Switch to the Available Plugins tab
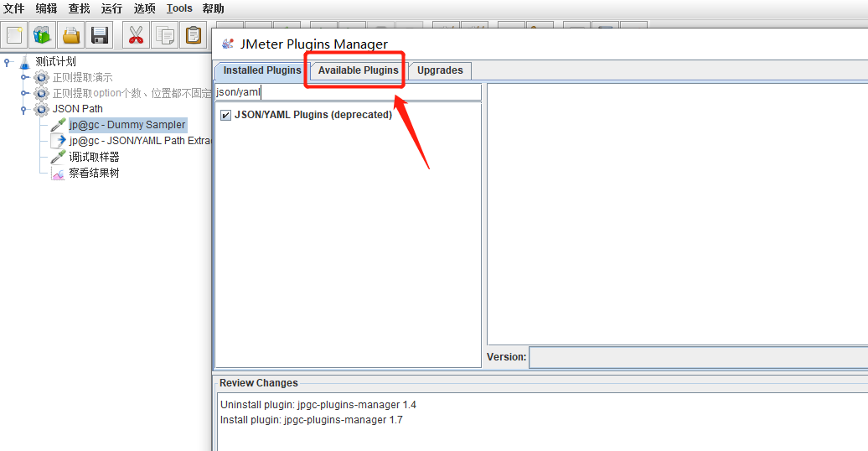The width and height of the screenshot is (868, 451). pos(358,70)
